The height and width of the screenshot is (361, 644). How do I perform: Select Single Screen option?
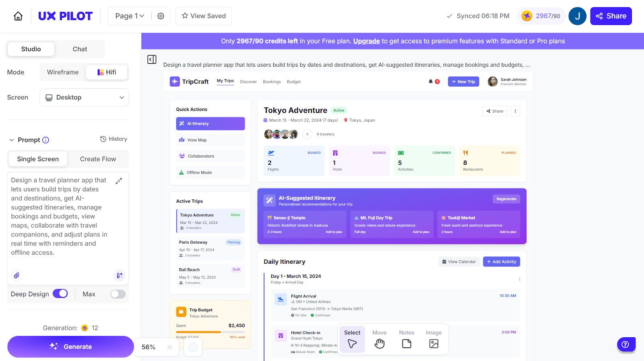(x=38, y=159)
